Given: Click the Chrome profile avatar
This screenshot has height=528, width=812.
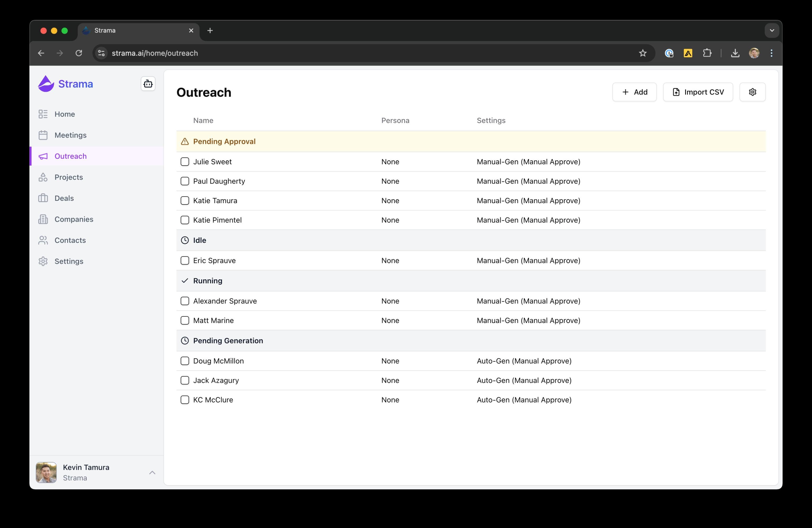Looking at the screenshot, I should (x=754, y=53).
